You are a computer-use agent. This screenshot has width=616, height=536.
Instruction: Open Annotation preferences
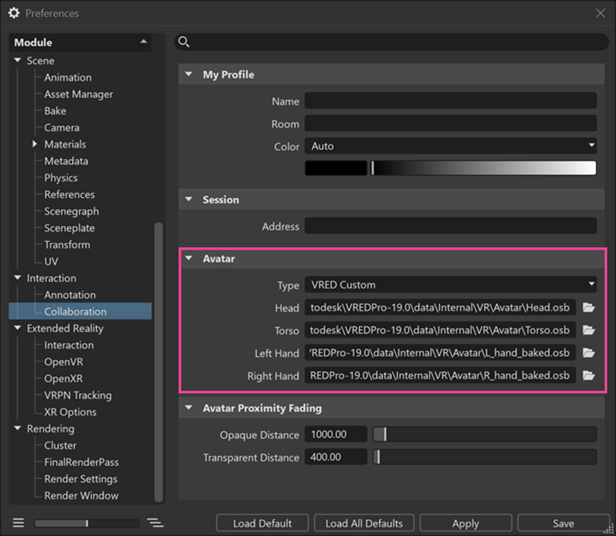click(x=70, y=295)
